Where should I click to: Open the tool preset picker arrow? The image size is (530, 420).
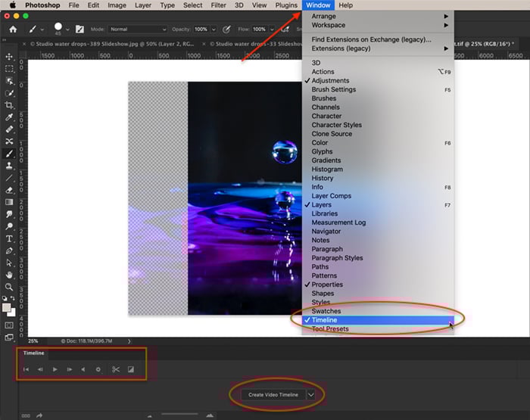point(42,30)
